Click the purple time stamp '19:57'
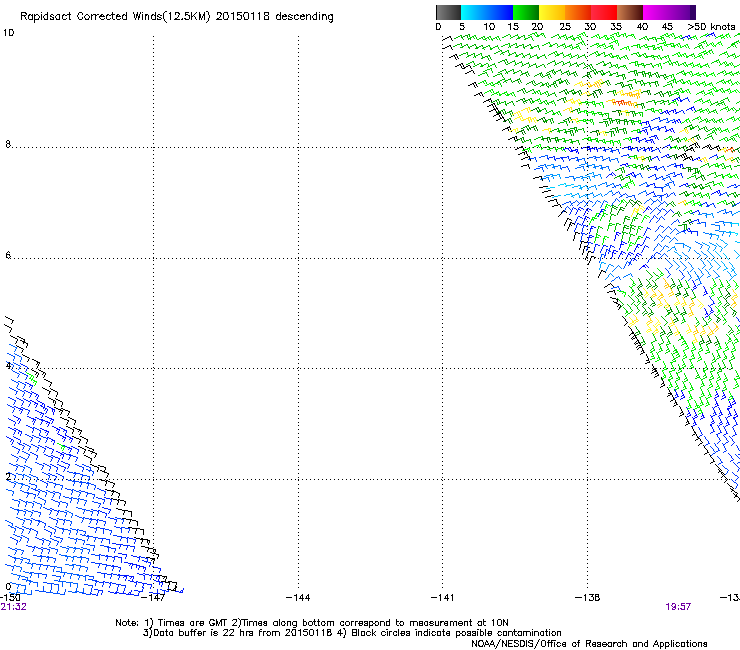This screenshot has width=740, height=650. tap(678, 607)
